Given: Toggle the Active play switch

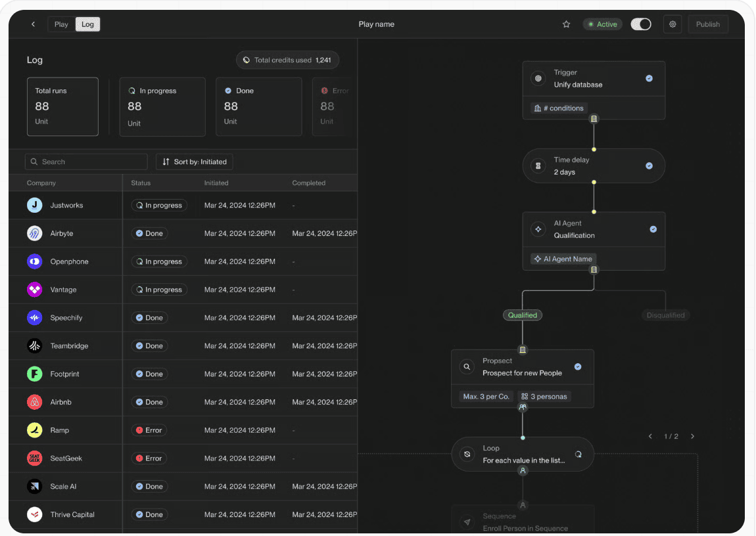Looking at the screenshot, I should tap(641, 24).
